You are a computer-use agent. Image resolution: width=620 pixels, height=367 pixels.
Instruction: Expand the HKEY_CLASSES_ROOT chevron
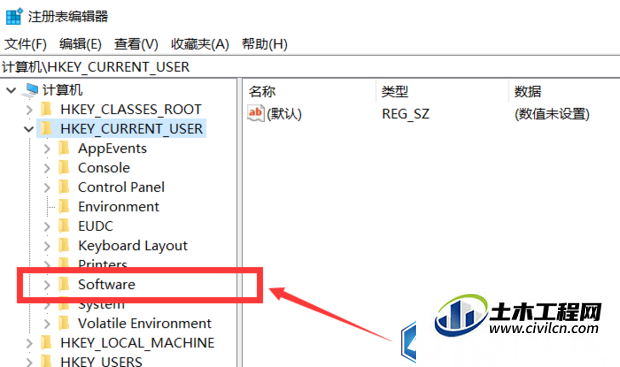(29, 110)
